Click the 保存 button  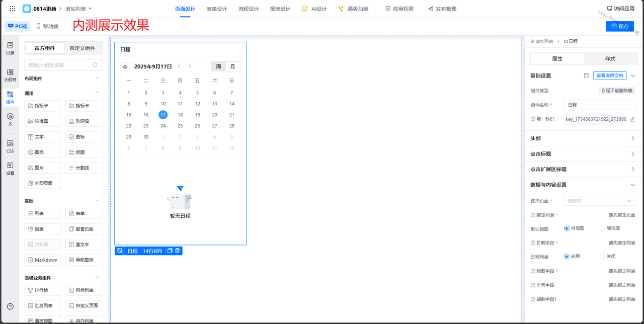pos(619,26)
